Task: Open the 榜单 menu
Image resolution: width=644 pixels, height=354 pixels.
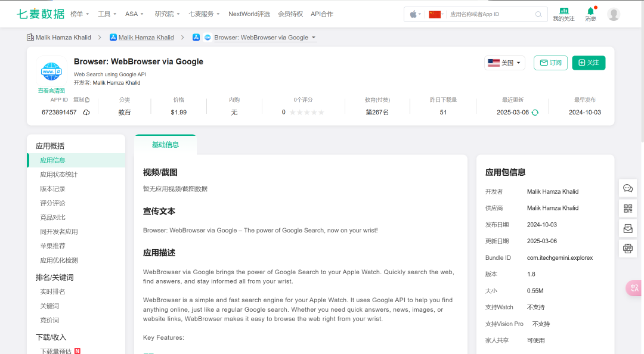Action: 80,14
